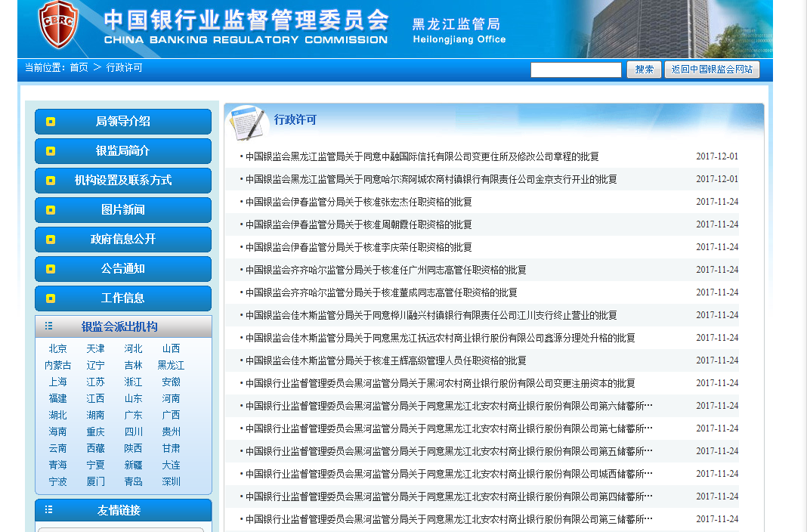Click the CBRC shield logo
The image size is (807, 532).
pyautogui.click(x=58, y=24)
